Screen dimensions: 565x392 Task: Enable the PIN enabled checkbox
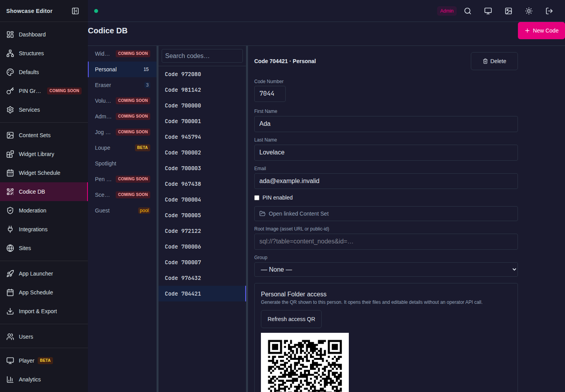click(x=257, y=198)
